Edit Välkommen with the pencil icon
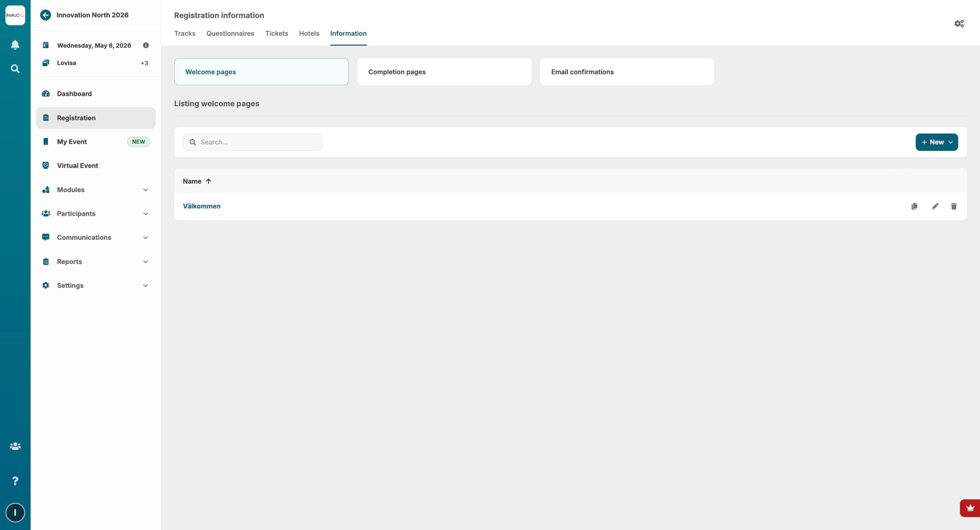This screenshot has width=980, height=530. point(935,206)
